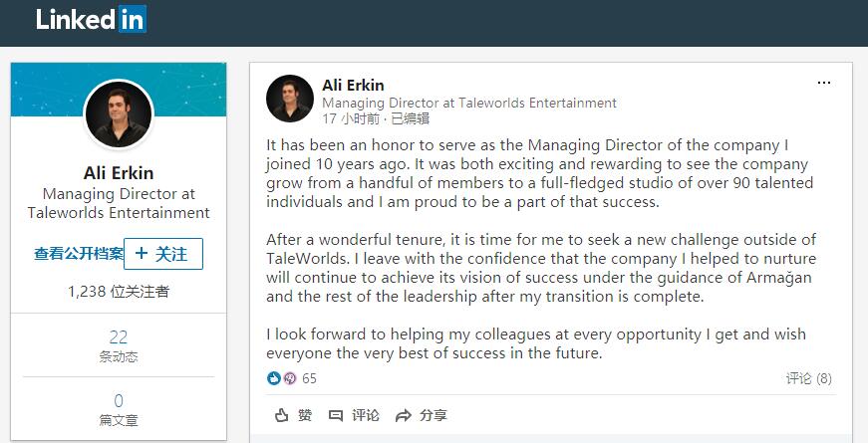Click the plus icon in 关注 button
Viewport: 868px width, 443px height.
tap(142, 253)
